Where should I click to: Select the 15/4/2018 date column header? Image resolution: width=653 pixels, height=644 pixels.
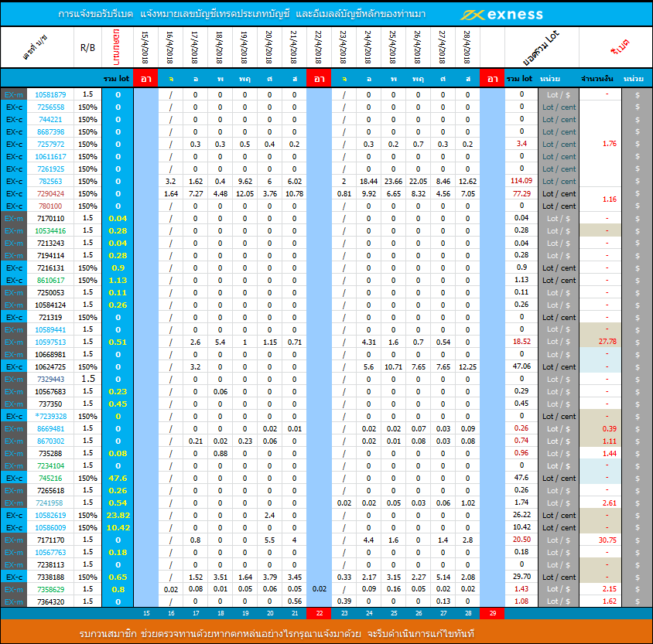(x=145, y=47)
